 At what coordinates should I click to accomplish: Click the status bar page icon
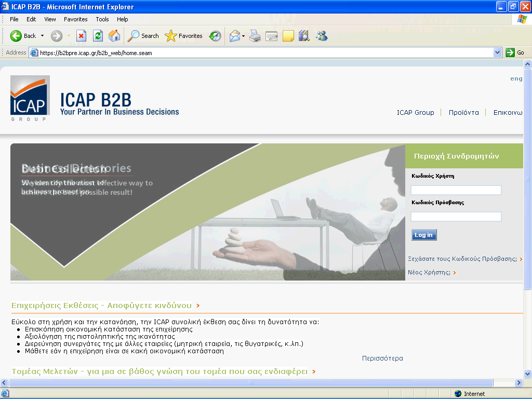5,394
